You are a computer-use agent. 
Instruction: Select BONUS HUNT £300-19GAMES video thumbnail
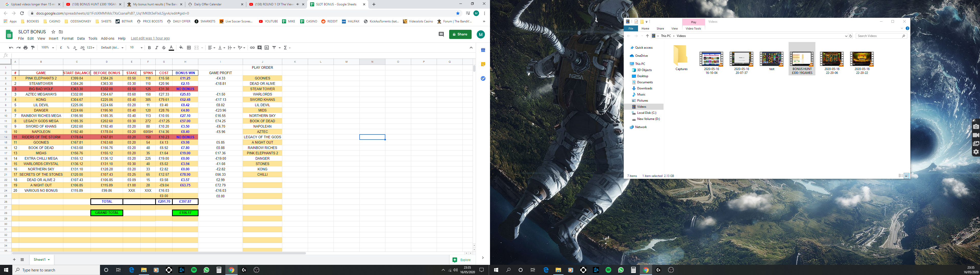[x=802, y=59]
